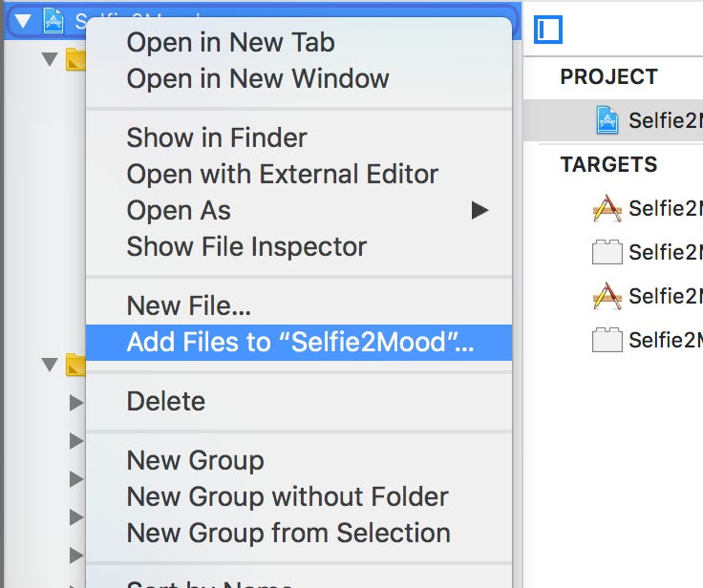This screenshot has height=588, width=703.
Task: Click the Selfie2Mood project file icon in navigator
Action: point(53,20)
